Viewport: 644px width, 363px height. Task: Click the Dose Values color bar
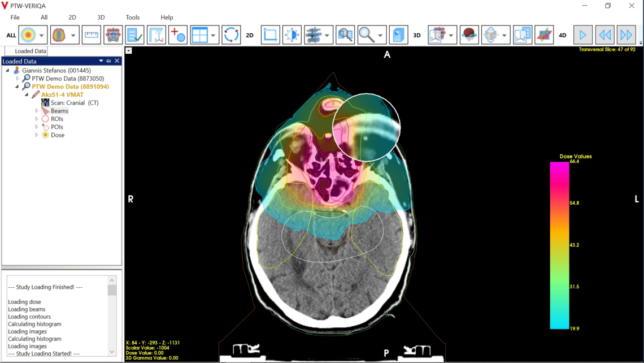[x=558, y=243]
